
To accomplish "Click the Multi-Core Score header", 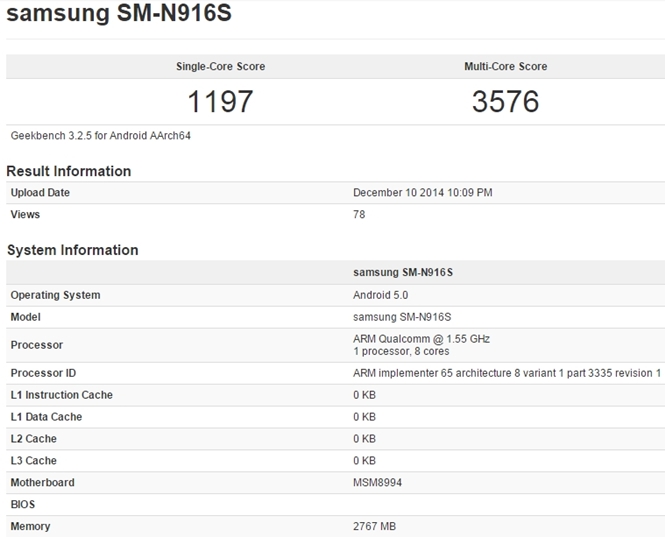I will coord(505,67).
